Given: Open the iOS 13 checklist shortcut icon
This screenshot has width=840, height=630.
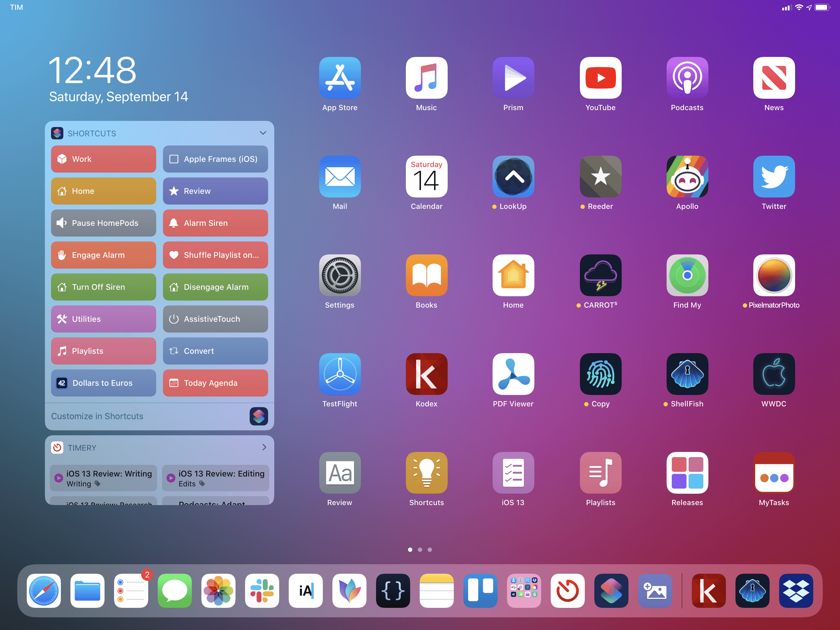Looking at the screenshot, I should click(513, 473).
